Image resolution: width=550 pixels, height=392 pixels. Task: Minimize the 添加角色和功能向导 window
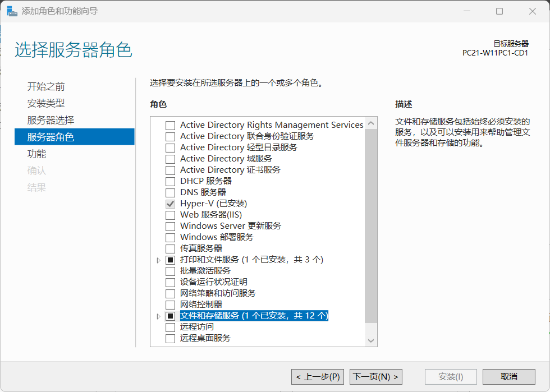click(x=467, y=11)
